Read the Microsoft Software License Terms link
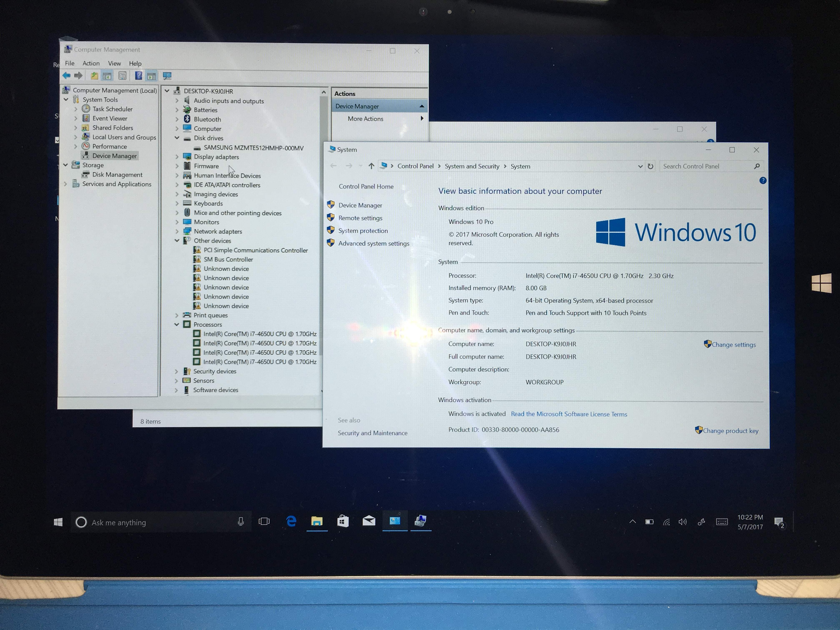840x630 pixels. [569, 414]
